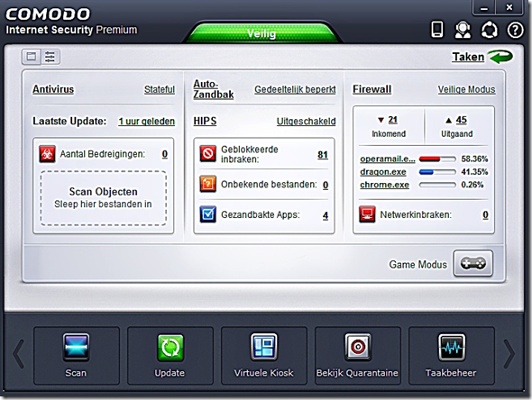The image size is (532, 400).
Task: Open Auto-Zandbak heading link
Action: click(x=214, y=89)
